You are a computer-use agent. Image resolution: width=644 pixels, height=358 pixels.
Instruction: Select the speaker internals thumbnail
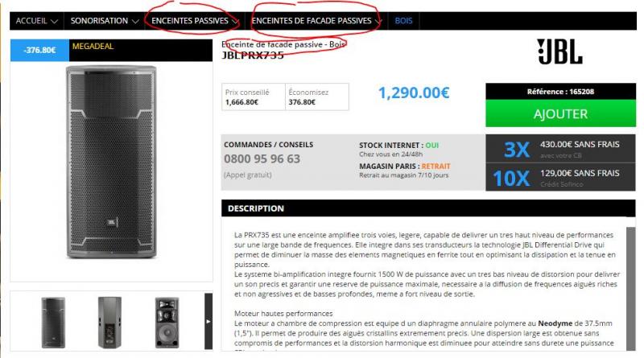pos(167,323)
